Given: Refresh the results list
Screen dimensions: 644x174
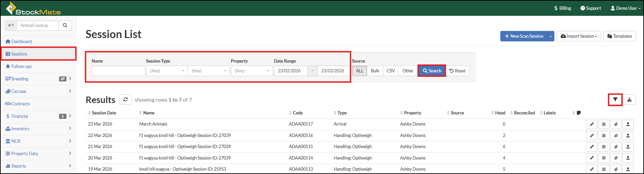Looking at the screenshot, I should [125, 100].
